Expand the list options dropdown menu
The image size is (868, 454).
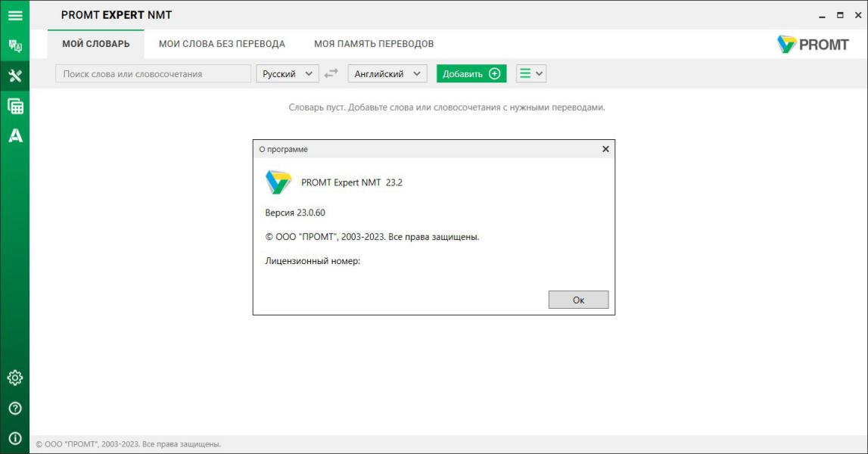(x=531, y=73)
